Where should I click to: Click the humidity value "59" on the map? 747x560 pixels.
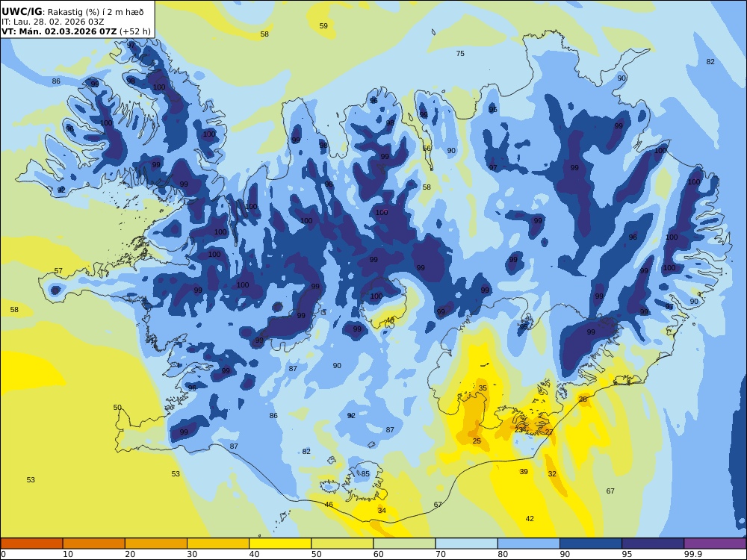(x=323, y=25)
